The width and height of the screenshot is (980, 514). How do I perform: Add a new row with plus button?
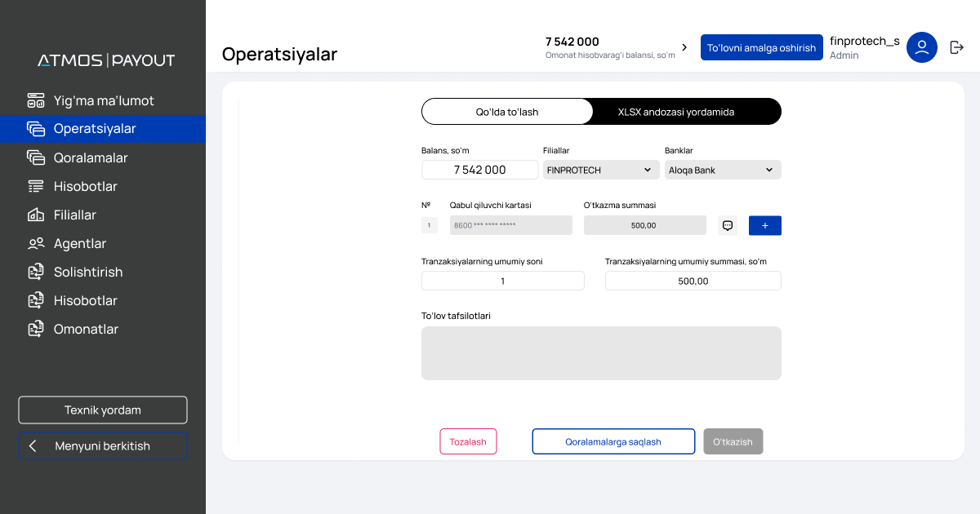[x=764, y=225]
